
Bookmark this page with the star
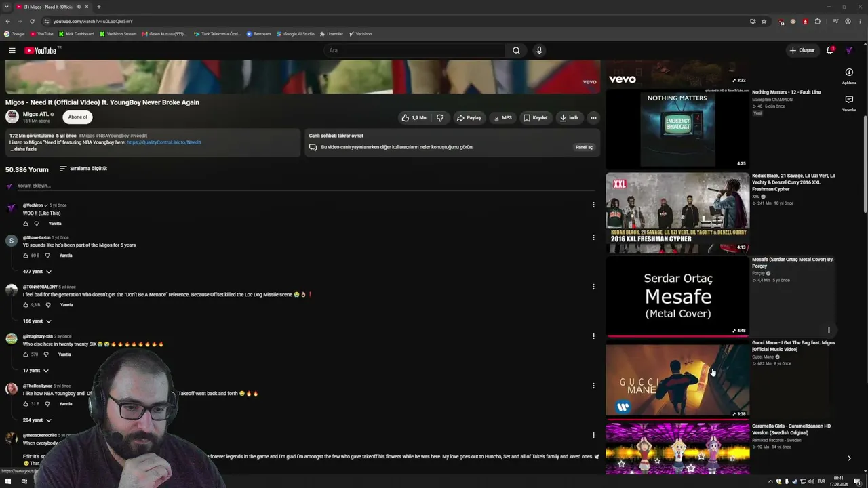click(764, 21)
